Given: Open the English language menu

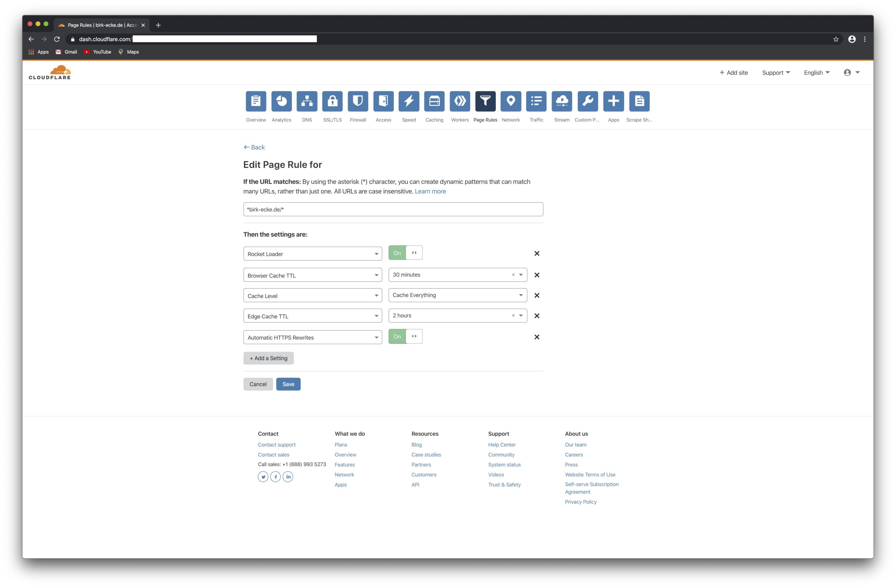Looking at the screenshot, I should [817, 73].
